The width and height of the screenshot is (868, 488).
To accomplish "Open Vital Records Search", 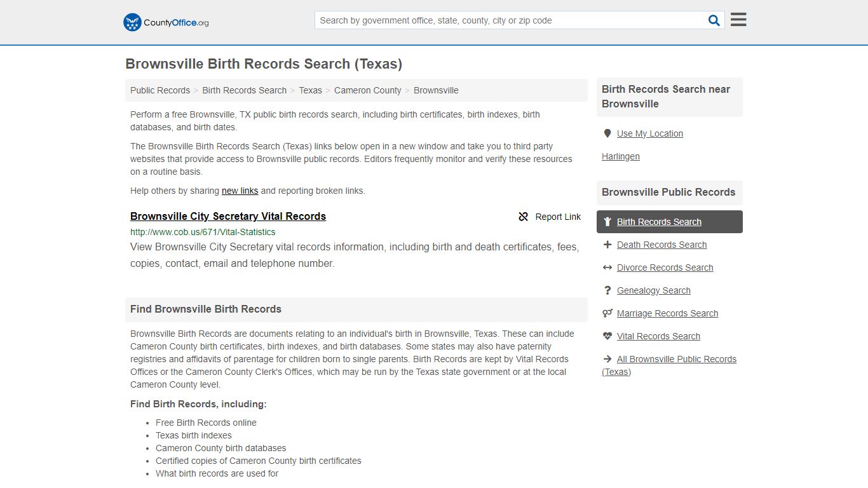I will (658, 336).
